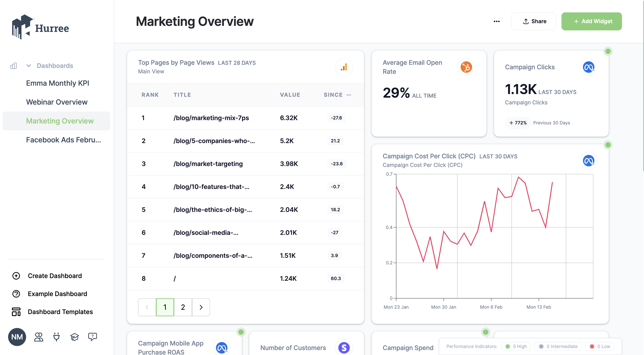Open Help via the question bubble icon
Screen dimensions: 644x355
tap(92, 337)
